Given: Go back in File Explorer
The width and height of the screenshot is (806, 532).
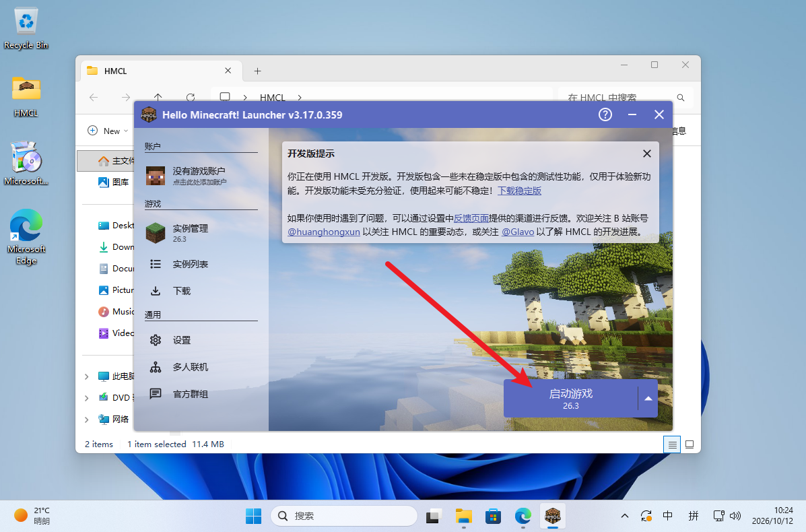Looking at the screenshot, I should tap(94, 97).
